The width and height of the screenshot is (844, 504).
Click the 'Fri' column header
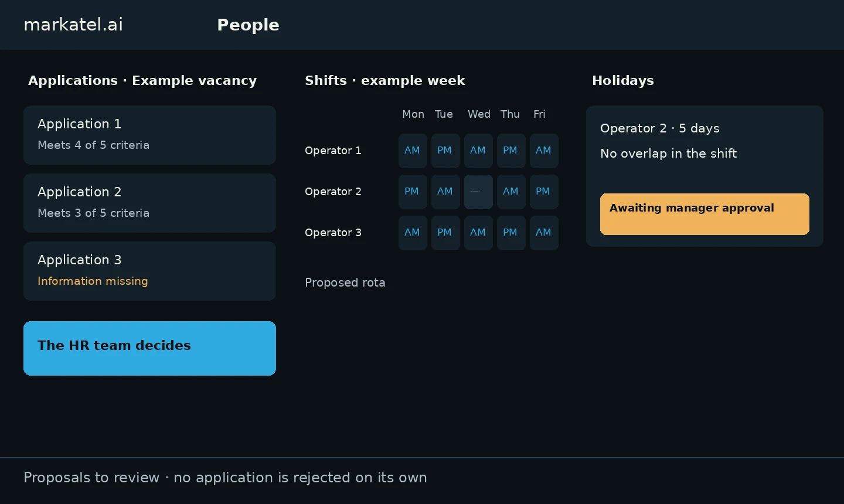coord(539,114)
